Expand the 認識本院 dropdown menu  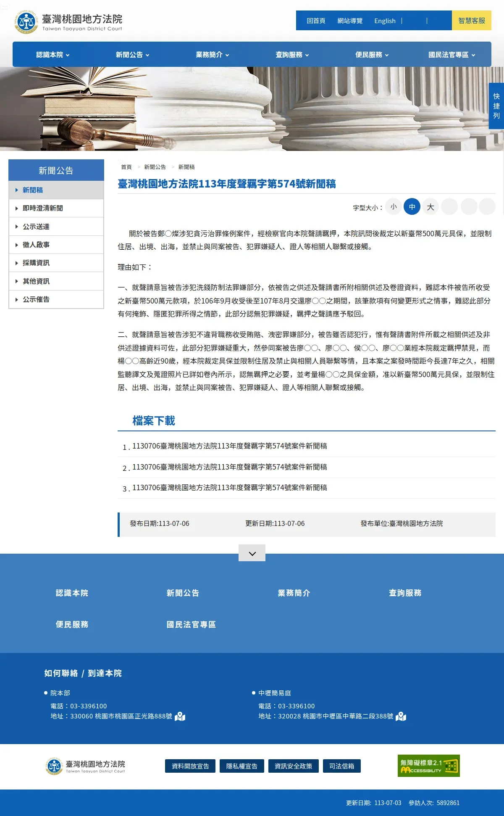pos(52,55)
